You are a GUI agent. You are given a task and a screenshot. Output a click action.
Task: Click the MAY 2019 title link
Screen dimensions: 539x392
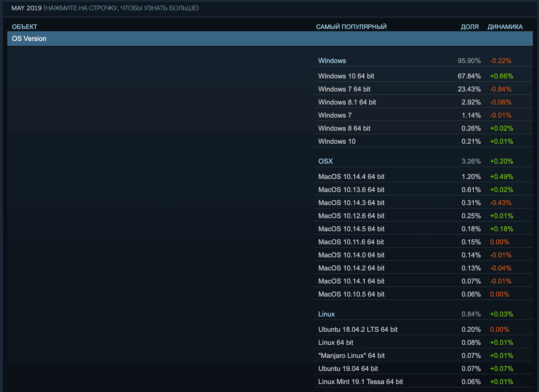[x=25, y=8]
